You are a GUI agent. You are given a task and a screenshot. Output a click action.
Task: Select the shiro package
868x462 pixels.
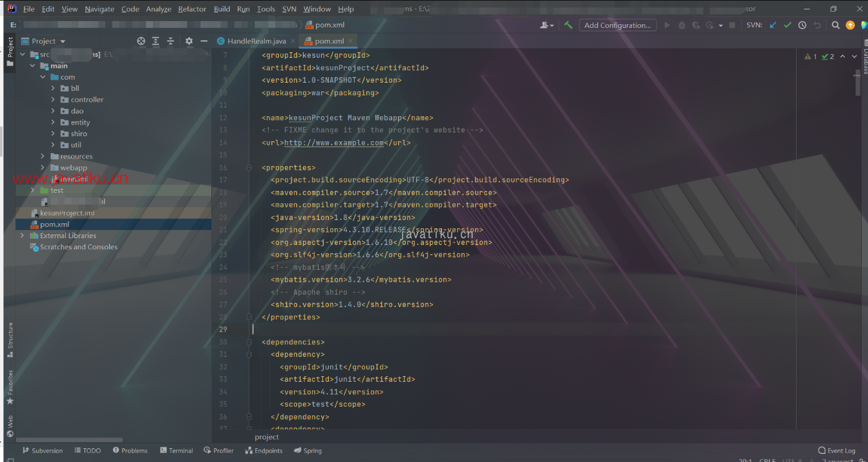click(x=79, y=134)
